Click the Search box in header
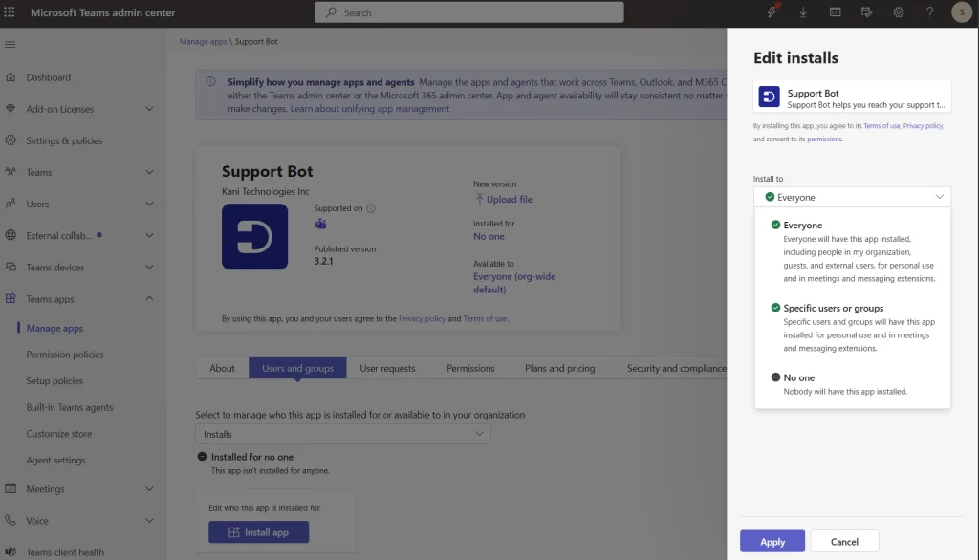979x560 pixels. 468,12
